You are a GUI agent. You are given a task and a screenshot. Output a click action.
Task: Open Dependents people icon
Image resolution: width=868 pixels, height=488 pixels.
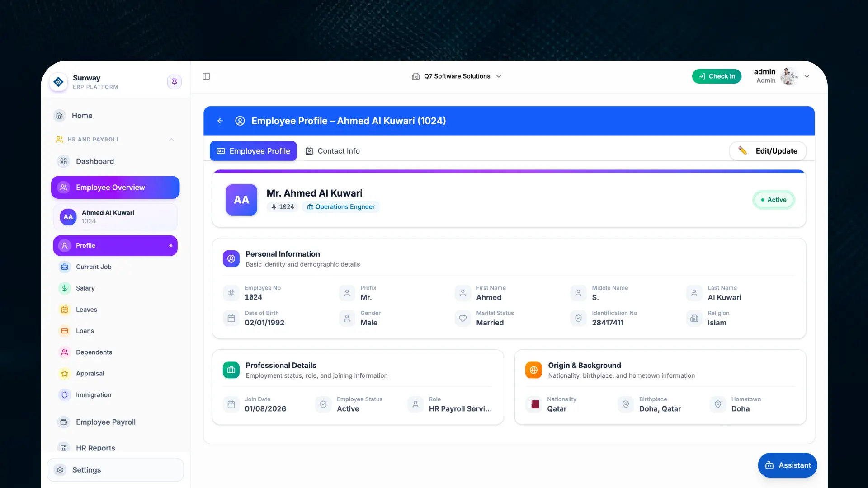pos(65,352)
